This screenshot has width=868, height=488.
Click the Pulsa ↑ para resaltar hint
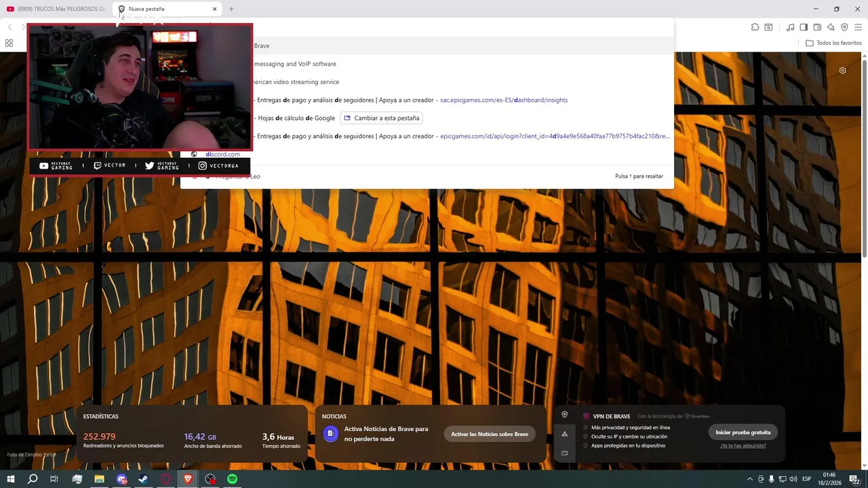(639, 176)
